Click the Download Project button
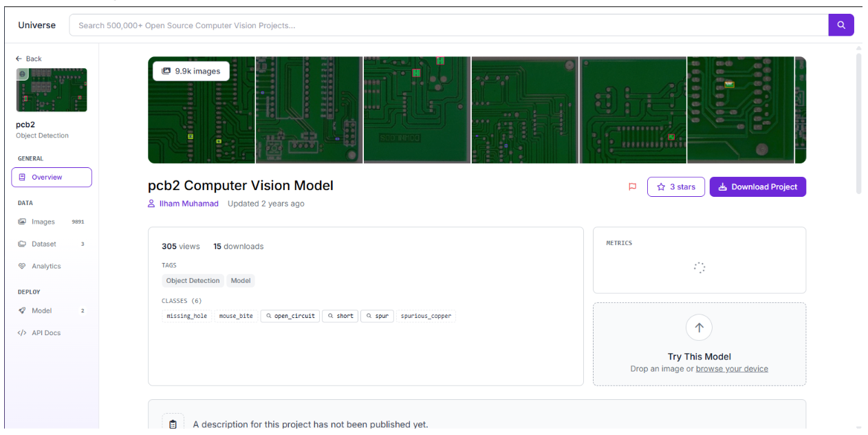The width and height of the screenshot is (868, 435). 757,187
